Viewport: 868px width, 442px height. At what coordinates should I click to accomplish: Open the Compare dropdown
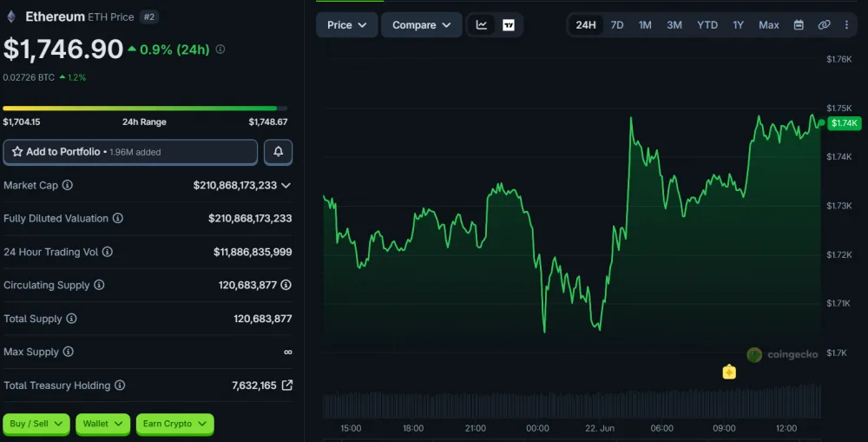point(421,25)
